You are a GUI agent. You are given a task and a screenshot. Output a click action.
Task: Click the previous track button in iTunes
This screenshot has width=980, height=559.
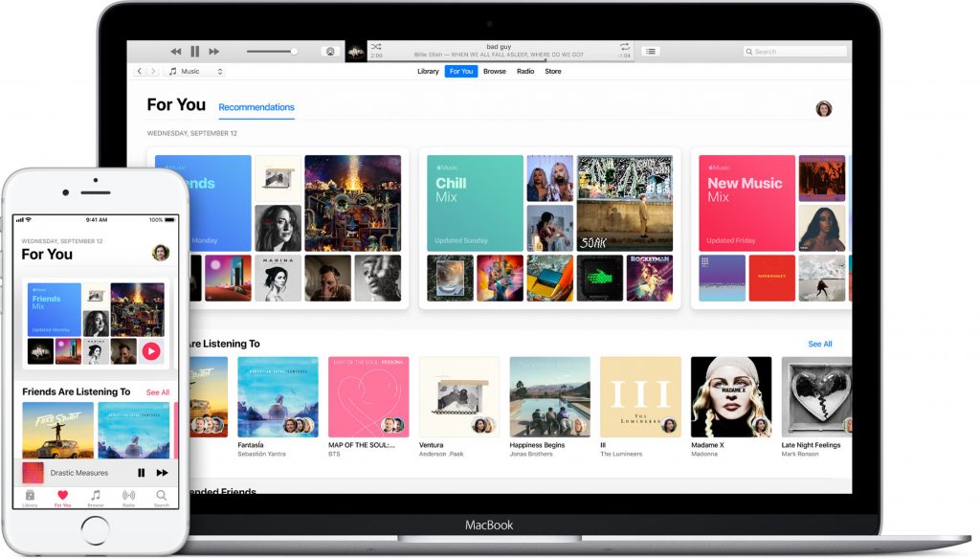[176, 52]
